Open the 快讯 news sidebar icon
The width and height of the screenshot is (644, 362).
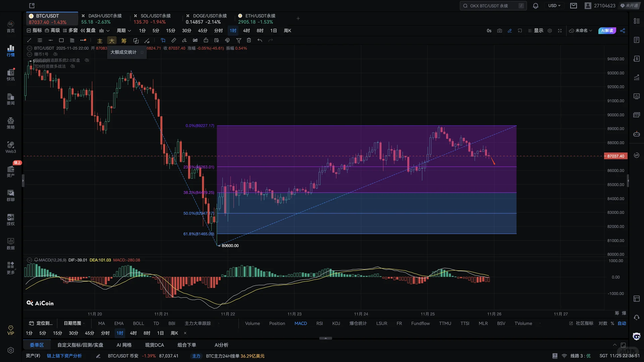[x=11, y=74]
